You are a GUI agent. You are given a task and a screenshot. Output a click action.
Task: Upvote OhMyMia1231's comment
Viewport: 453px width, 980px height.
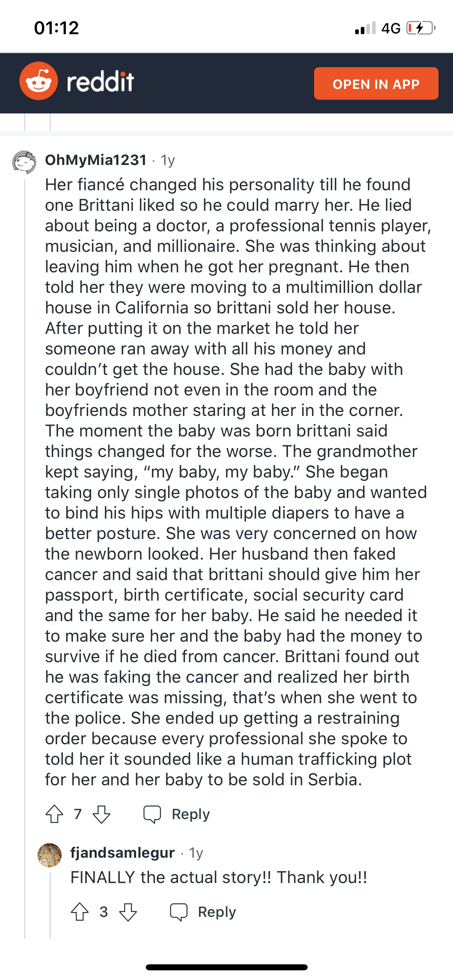[x=54, y=814]
